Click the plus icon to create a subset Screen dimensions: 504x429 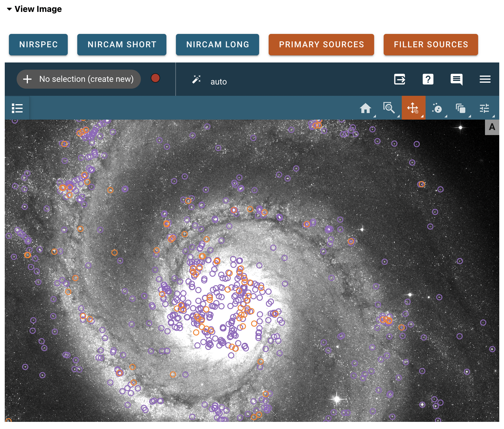pos(27,79)
